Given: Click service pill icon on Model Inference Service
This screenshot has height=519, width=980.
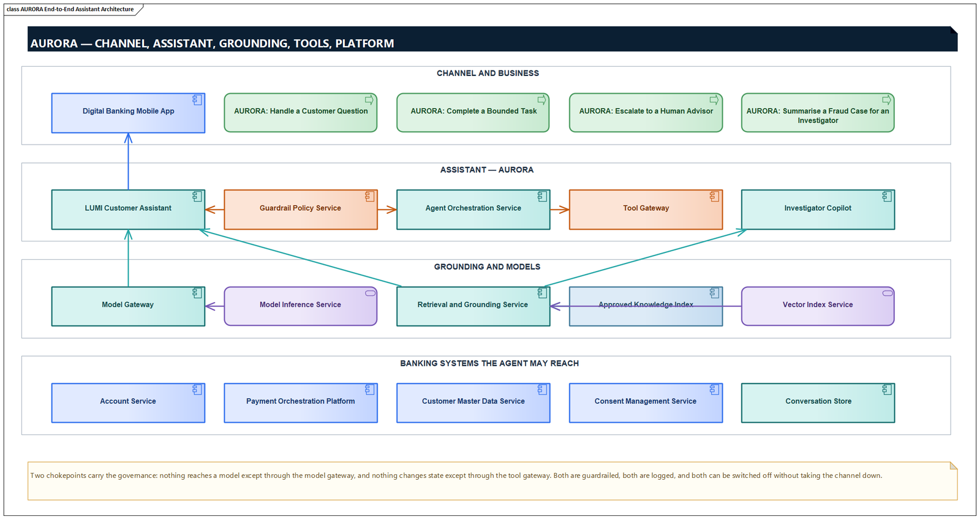Looking at the screenshot, I should coord(370,294).
